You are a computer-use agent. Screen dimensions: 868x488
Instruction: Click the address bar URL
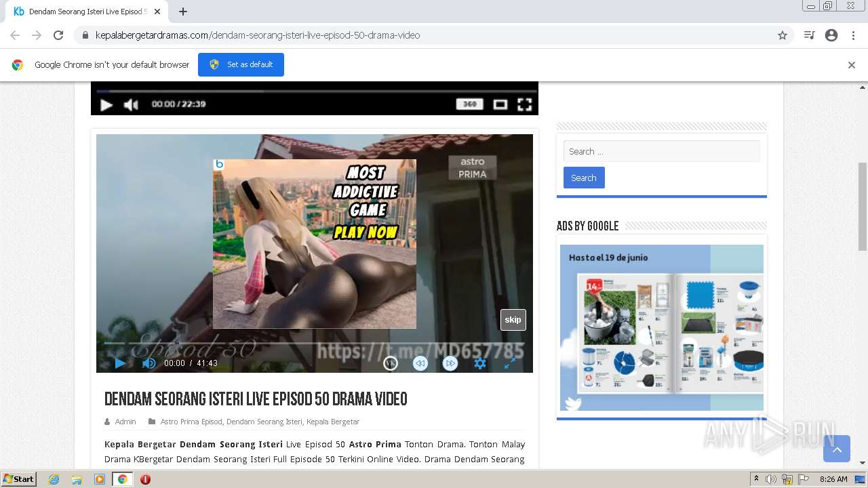click(258, 35)
